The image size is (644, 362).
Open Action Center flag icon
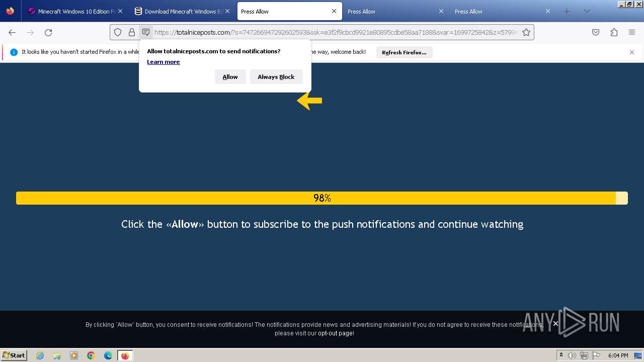[596, 355]
